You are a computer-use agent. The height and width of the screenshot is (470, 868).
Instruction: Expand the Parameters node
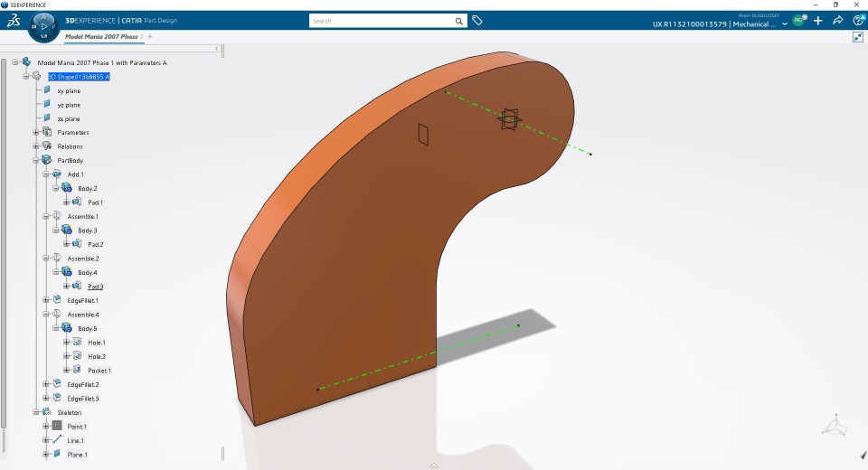pyautogui.click(x=35, y=132)
